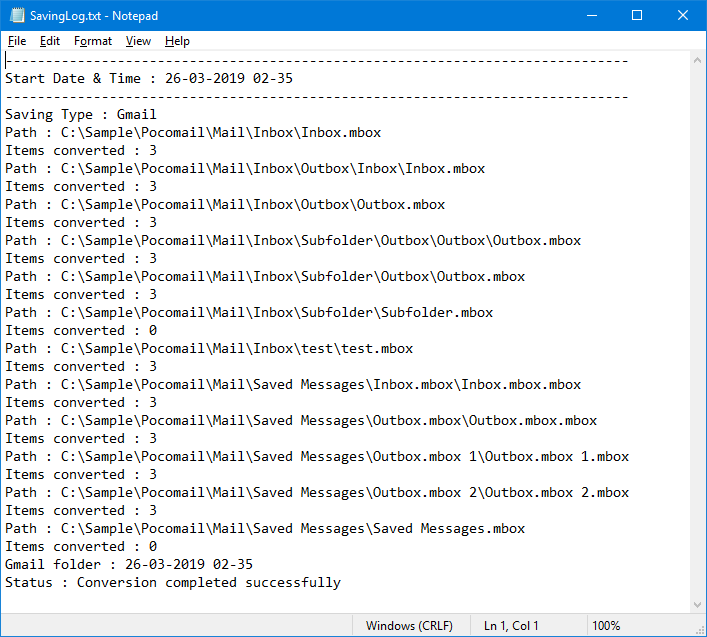Place cursor on the Saving Type : Gmail line
This screenshot has height=637, width=707.
pyautogui.click(x=80, y=115)
